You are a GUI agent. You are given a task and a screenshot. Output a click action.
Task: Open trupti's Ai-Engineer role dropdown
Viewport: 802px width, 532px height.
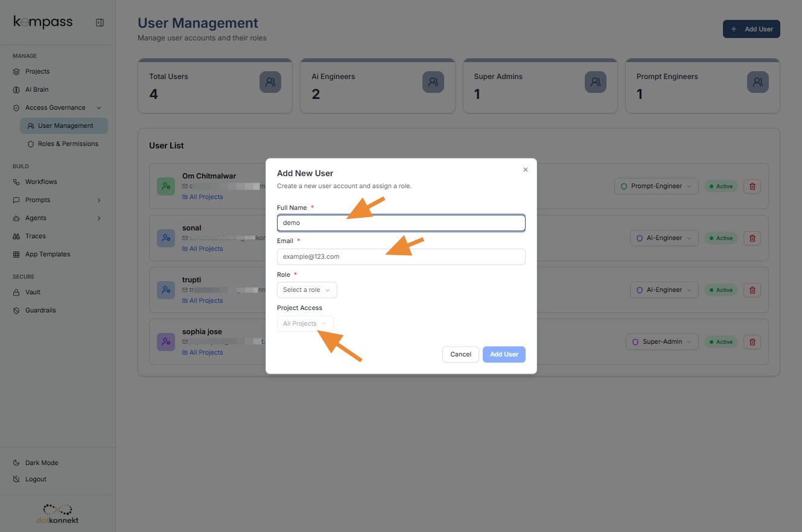[x=664, y=290]
